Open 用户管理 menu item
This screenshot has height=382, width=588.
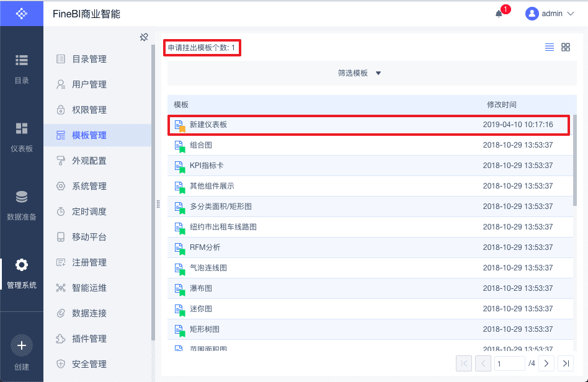tap(89, 84)
